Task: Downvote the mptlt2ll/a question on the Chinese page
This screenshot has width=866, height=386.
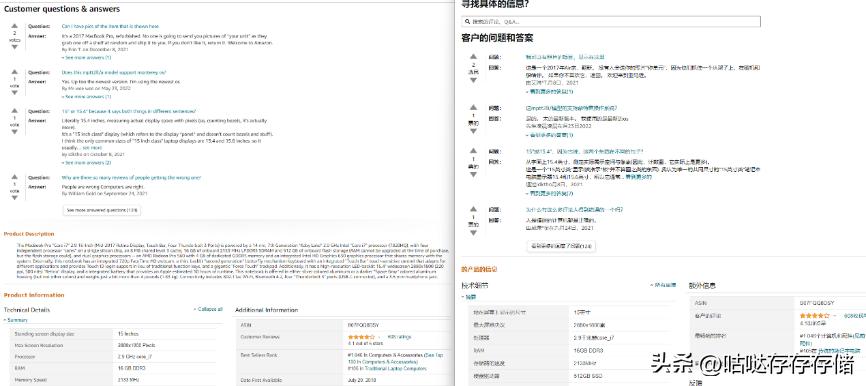Action: 473,131
